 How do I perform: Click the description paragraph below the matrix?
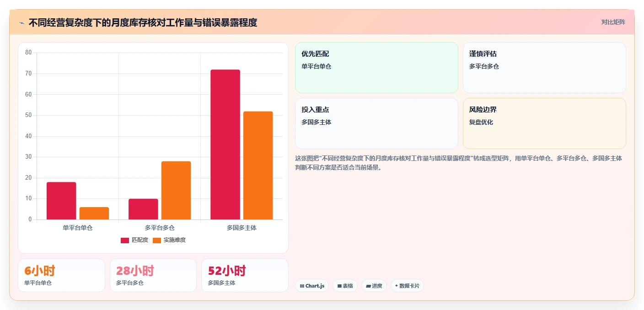point(459,163)
